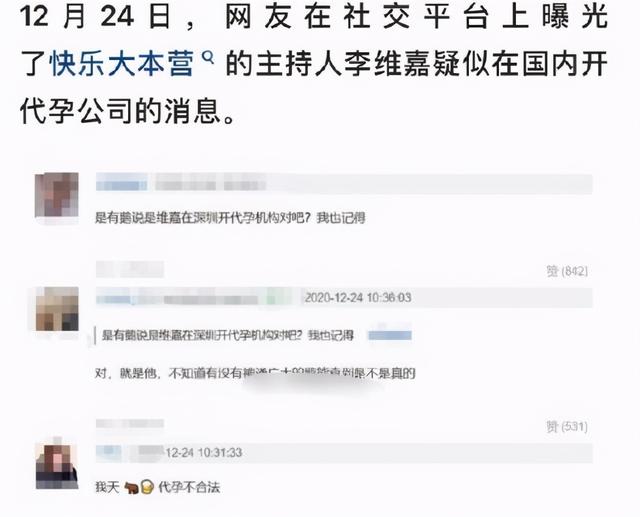Click the reply text starting with 对，就是他
Screen dimensions: 640x517
tap(255, 373)
